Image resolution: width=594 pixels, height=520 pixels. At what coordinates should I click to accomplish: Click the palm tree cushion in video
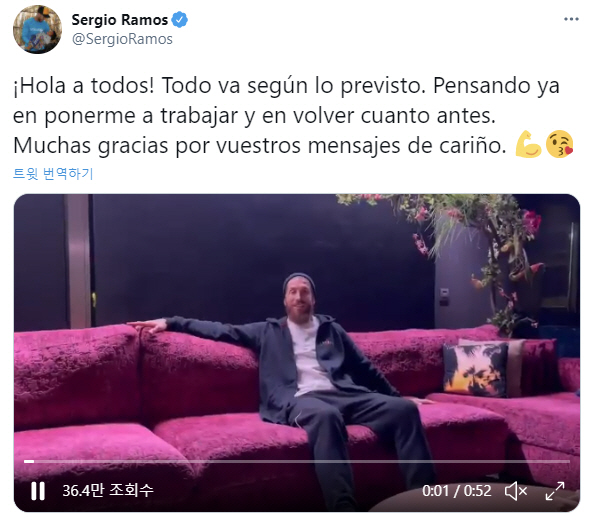point(476,369)
